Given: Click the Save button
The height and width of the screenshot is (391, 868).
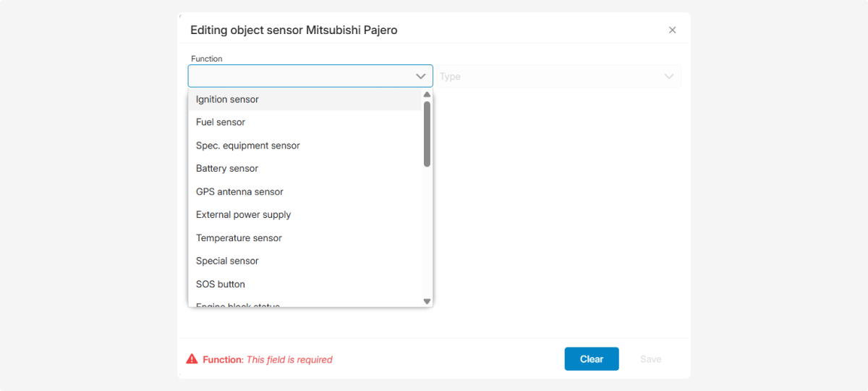Looking at the screenshot, I should coord(650,359).
